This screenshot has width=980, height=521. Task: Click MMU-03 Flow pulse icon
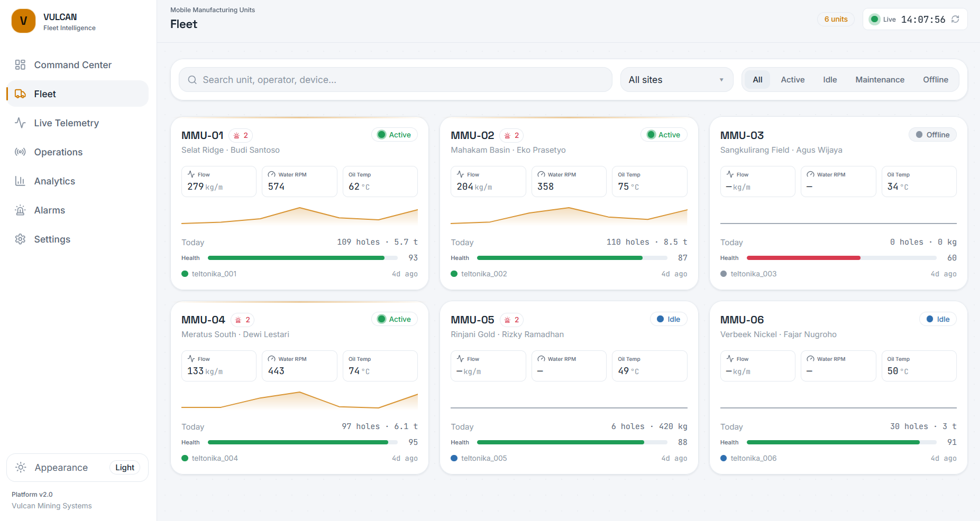click(x=730, y=174)
